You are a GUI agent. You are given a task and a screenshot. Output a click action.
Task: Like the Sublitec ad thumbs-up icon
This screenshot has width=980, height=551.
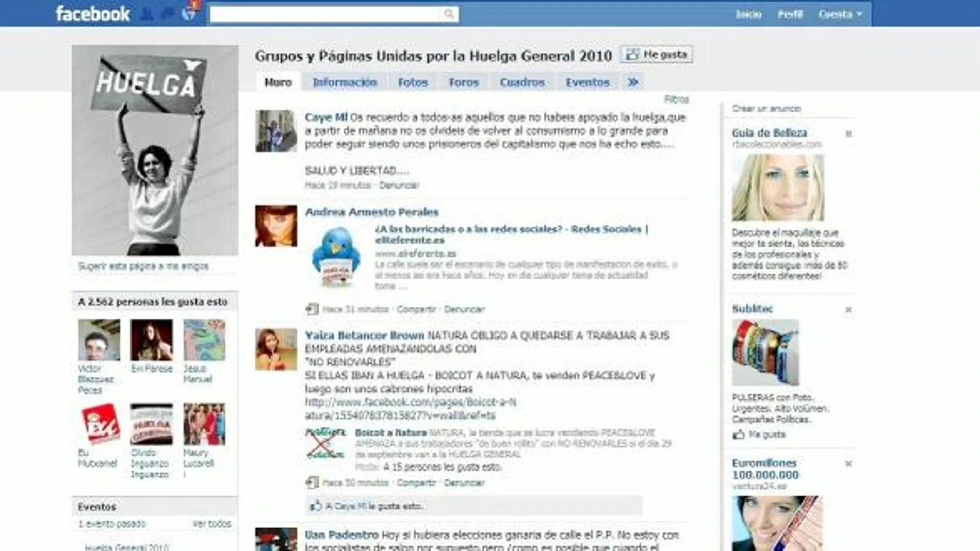pyautogui.click(x=739, y=435)
